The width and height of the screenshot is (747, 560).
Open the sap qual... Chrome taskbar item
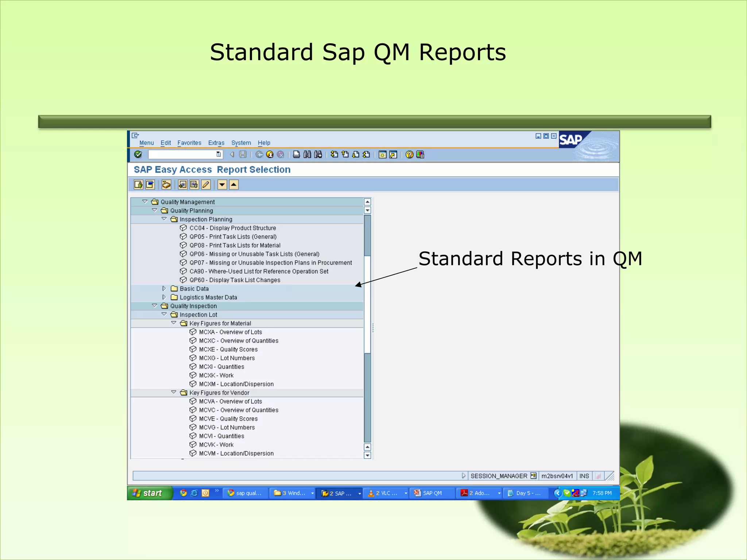[x=246, y=493]
